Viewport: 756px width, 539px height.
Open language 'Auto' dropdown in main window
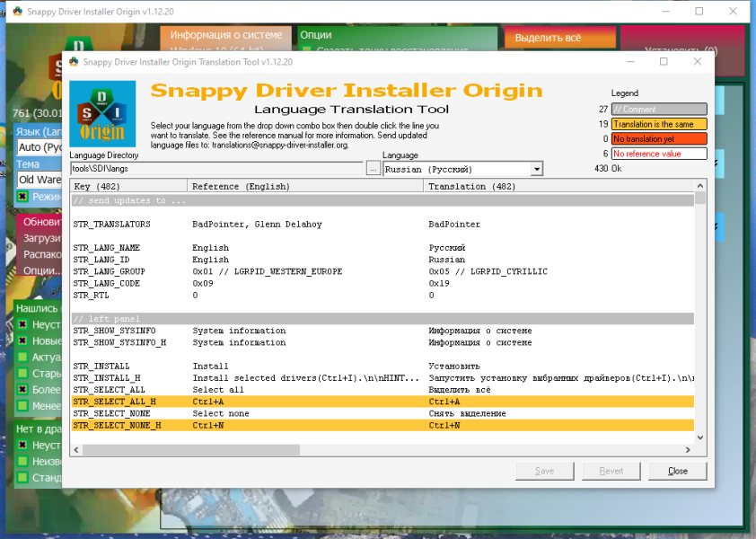40,147
